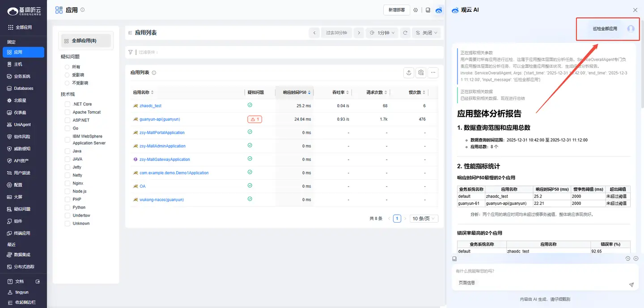Click the 新增部署 button
Viewport: 644px width, 308px height.
click(x=396, y=10)
